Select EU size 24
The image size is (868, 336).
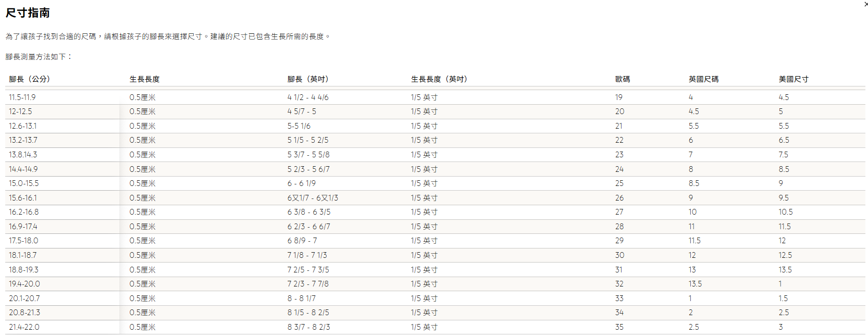619,169
